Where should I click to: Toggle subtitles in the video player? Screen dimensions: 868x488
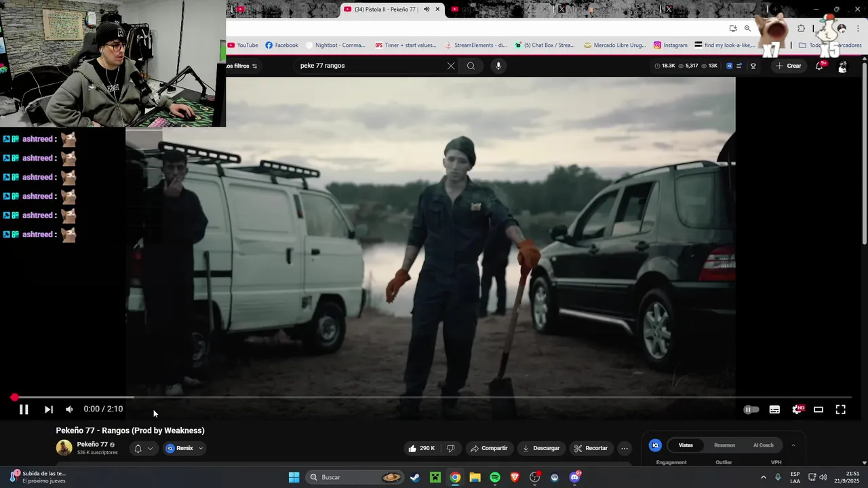pos(774,409)
